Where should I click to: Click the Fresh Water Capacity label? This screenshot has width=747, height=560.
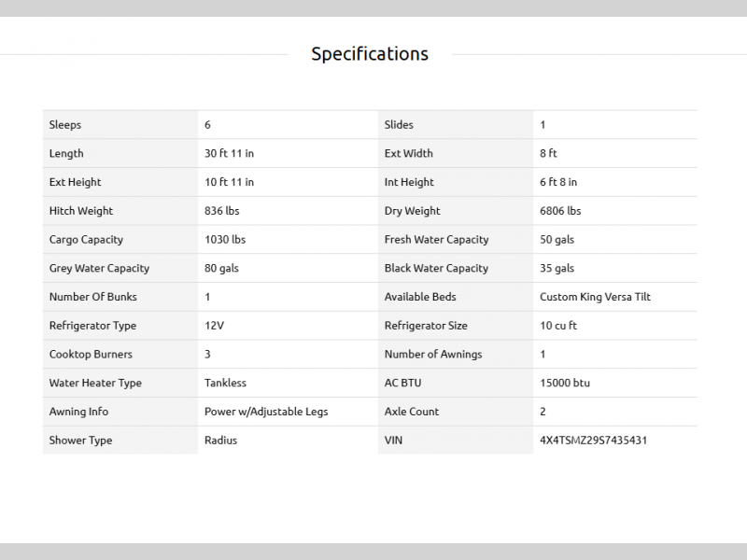[436, 240]
